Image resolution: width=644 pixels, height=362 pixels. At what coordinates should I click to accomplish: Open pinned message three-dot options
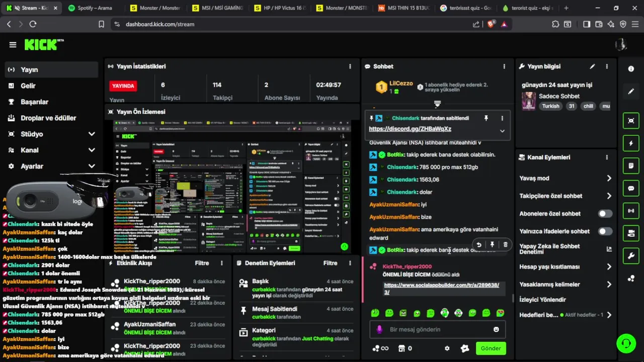[x=502, y=118]
